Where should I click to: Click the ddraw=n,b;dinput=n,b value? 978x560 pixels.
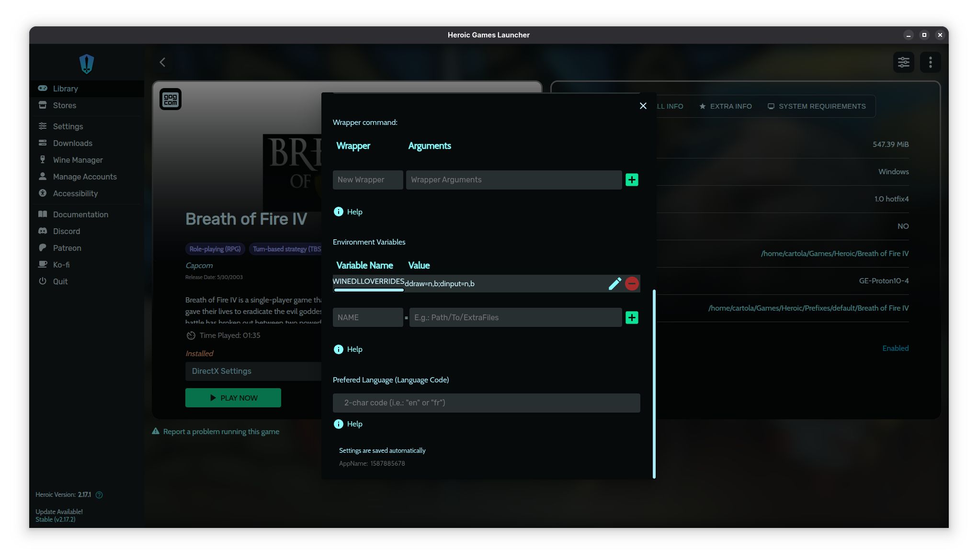click(440, 284)
